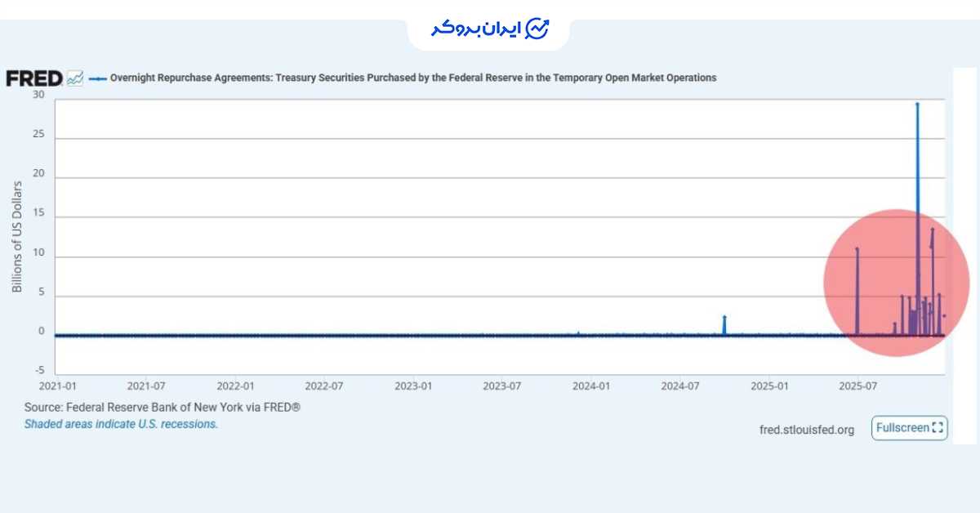Click the FRED logo
980x513 pixels.
[x=34, y=78]
